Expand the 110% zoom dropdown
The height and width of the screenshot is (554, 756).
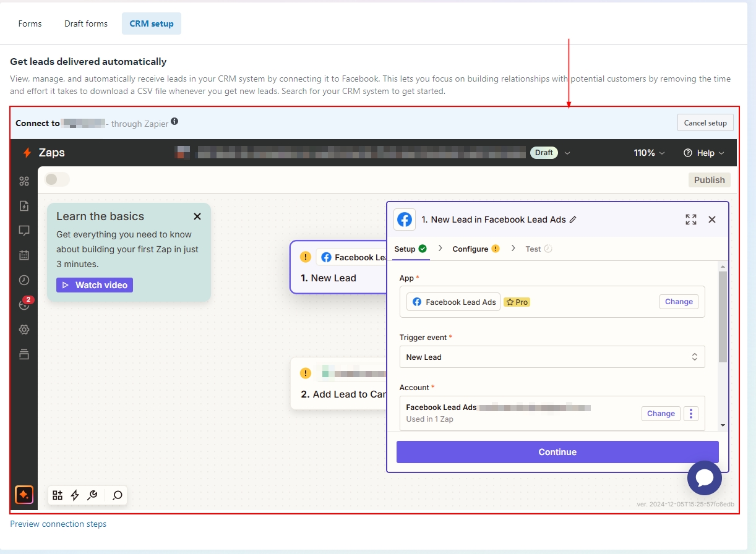coord(649,153)
